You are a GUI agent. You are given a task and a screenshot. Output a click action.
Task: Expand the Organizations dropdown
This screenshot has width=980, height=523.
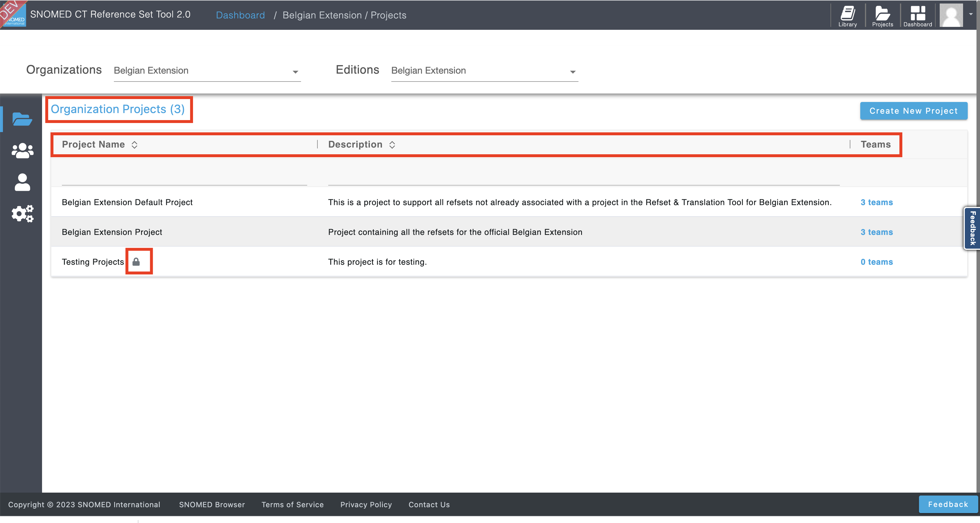point(207,71)
